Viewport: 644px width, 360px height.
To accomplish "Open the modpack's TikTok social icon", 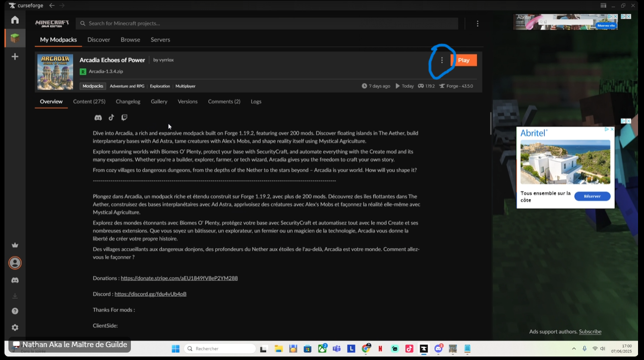I will pos(112,117).
